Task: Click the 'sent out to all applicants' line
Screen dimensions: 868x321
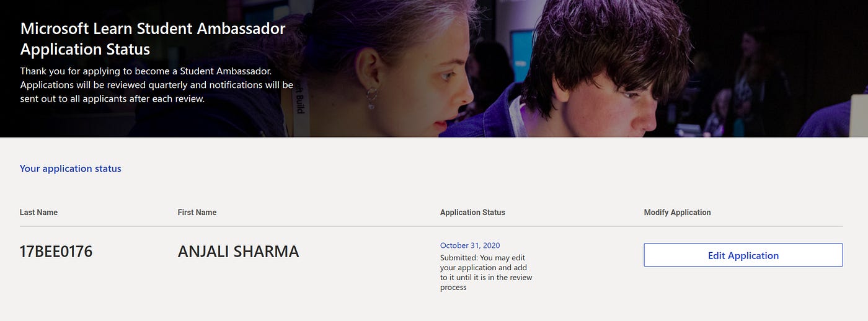Action: click(112, 99)
